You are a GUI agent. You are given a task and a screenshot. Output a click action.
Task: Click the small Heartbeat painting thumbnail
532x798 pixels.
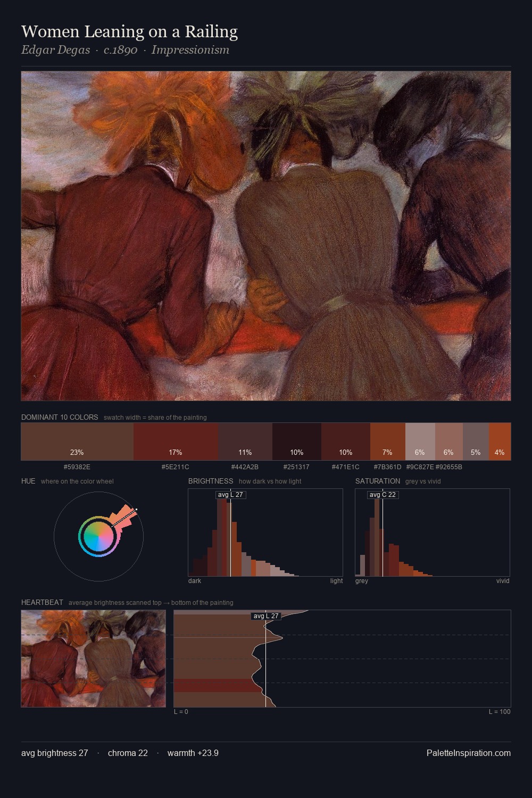coord(93,659)
